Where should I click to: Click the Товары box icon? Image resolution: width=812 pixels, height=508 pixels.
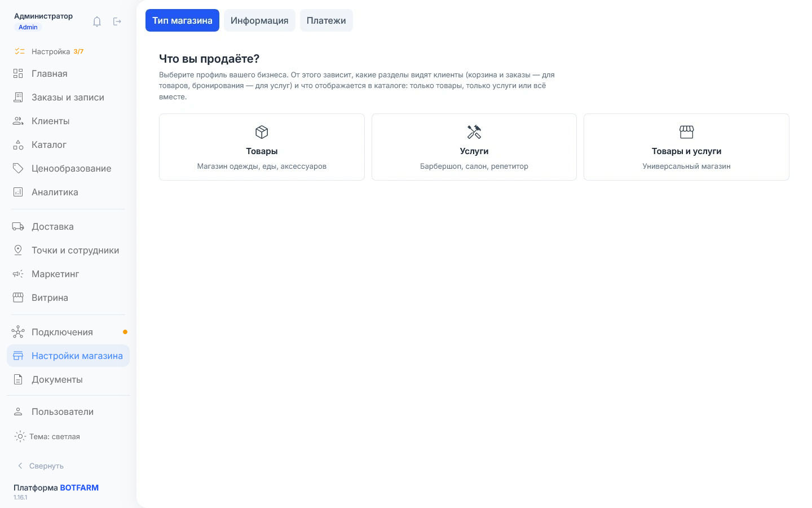click(262, 132)
